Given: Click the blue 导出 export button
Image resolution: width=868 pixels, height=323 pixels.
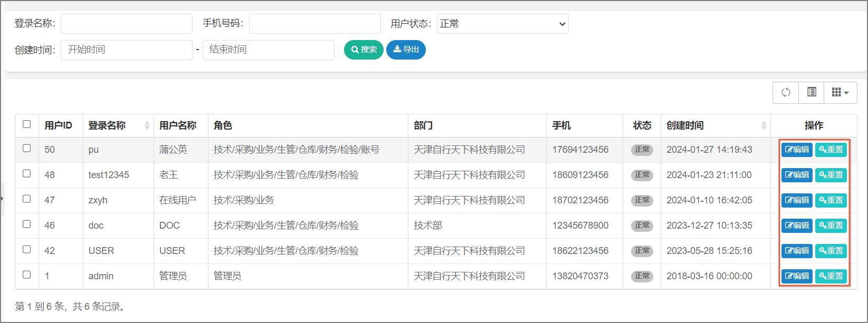Looking at the screenshot, I should 406,50.
